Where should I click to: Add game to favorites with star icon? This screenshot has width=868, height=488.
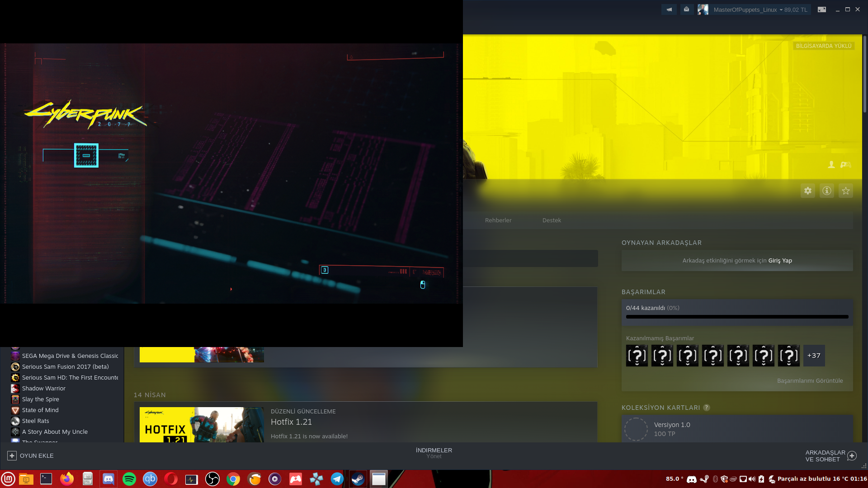(846, 191)
